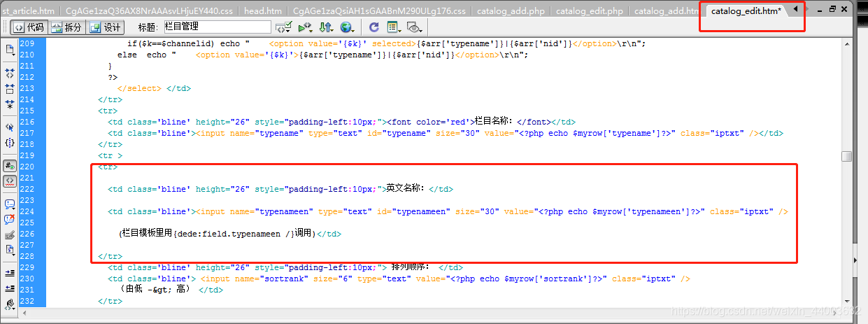
Task: Switch to 设计 (Design) view
Action: coord(105,27)
